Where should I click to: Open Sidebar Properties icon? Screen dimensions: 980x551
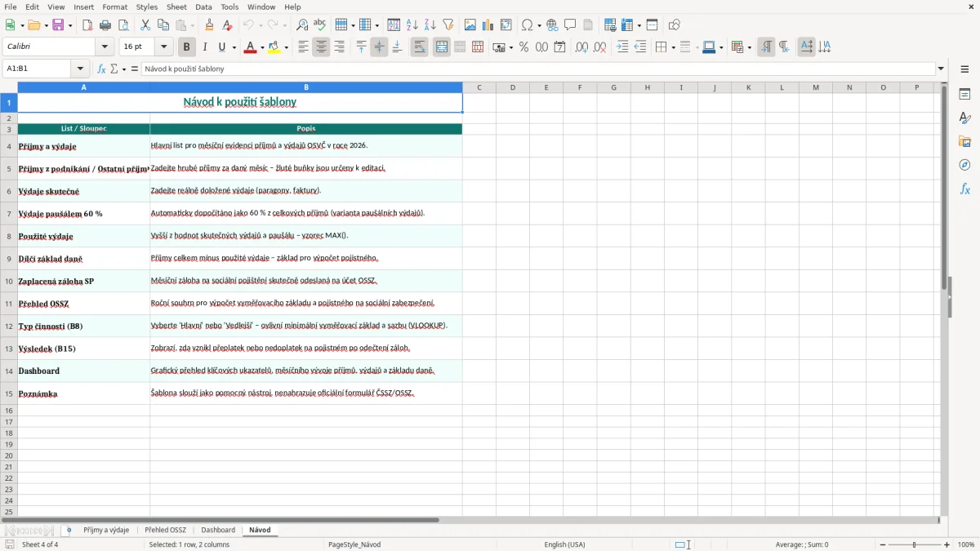[964, 94]
